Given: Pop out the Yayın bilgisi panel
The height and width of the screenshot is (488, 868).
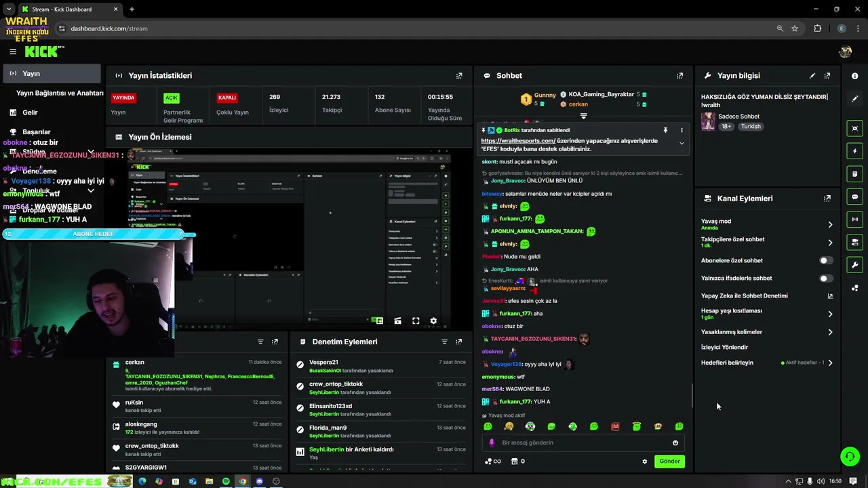Looking at the screenshot, I should pos(827,76).
